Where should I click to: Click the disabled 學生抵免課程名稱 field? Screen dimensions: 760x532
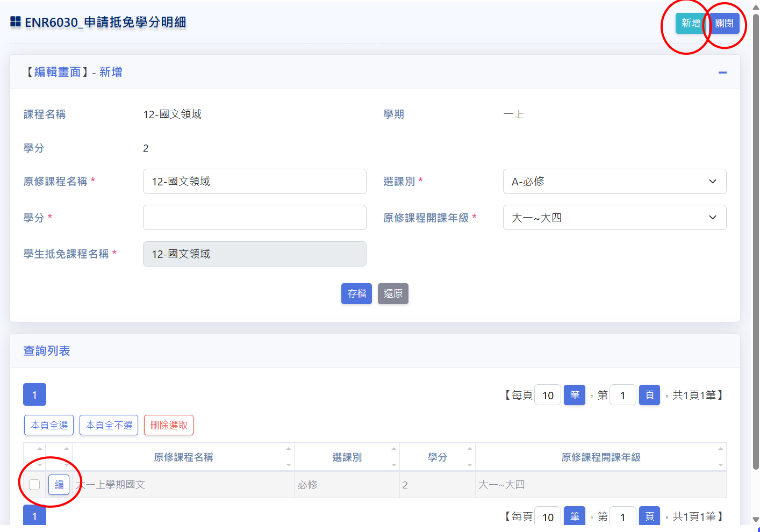pos(255,254)
